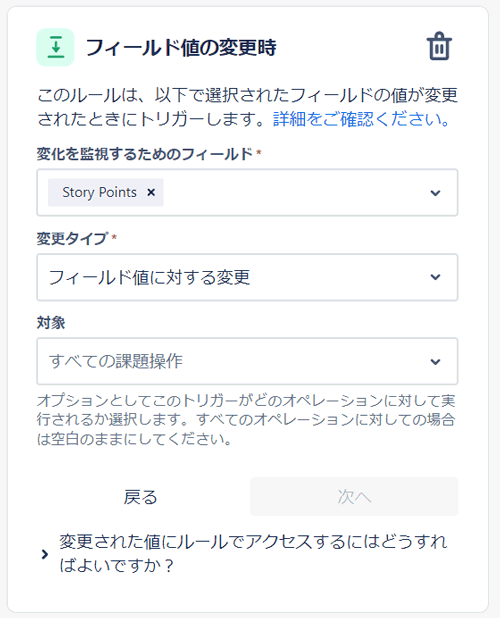Click the フィールド値の変更時 heading
Viewport: 500px width, 618px height.
click(x=181, y=48)
